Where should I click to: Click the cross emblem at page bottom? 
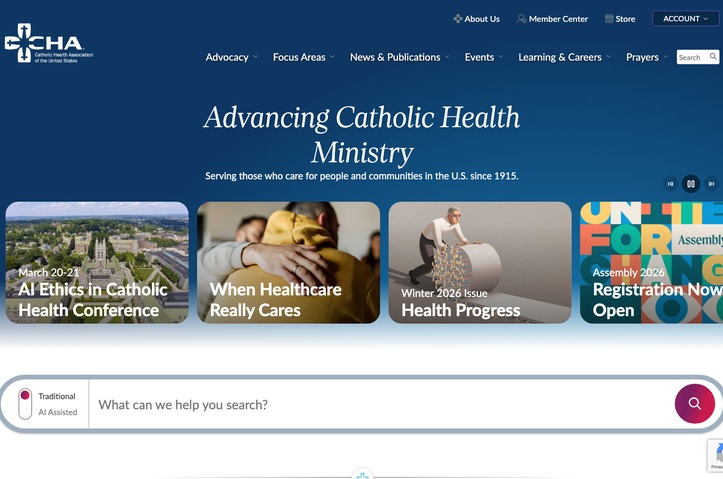point(362,474)
